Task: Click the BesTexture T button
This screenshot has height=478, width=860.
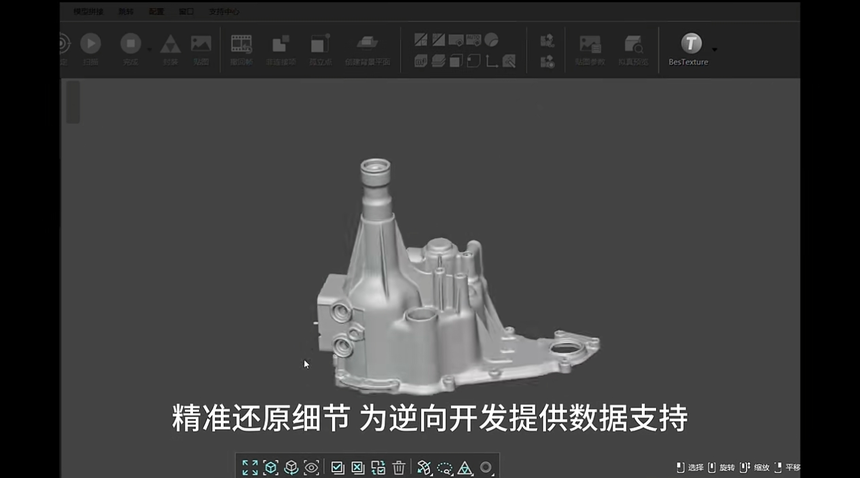Action: [691, 43]
